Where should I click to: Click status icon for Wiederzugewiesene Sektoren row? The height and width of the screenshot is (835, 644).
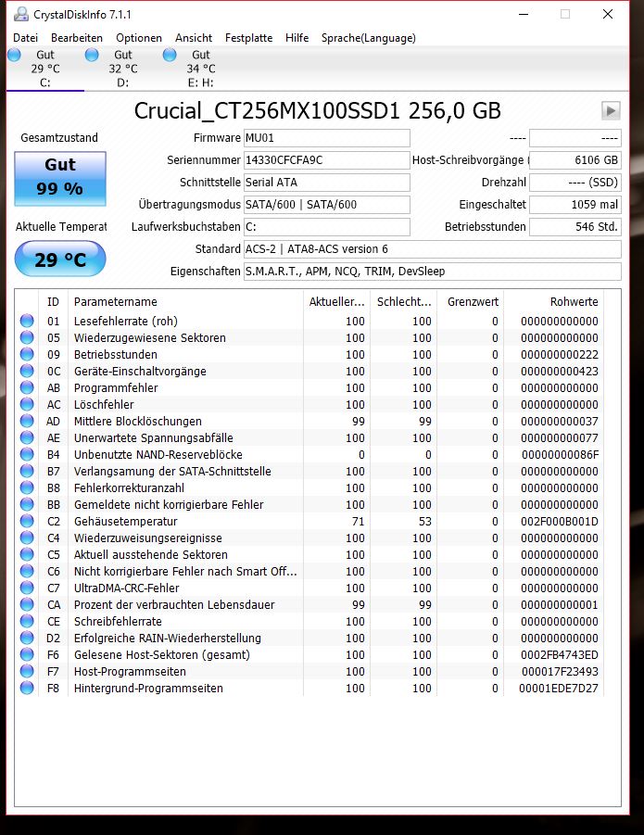27,337
